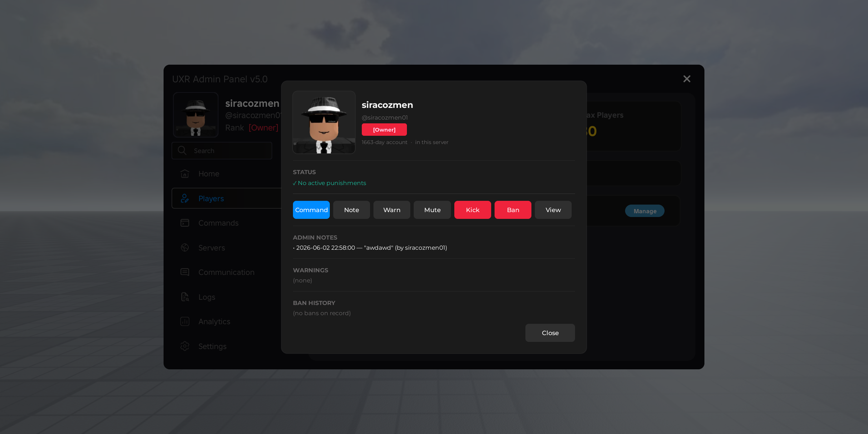Click the Home sidebar icon
868x434 pixels.
[185, 174]
